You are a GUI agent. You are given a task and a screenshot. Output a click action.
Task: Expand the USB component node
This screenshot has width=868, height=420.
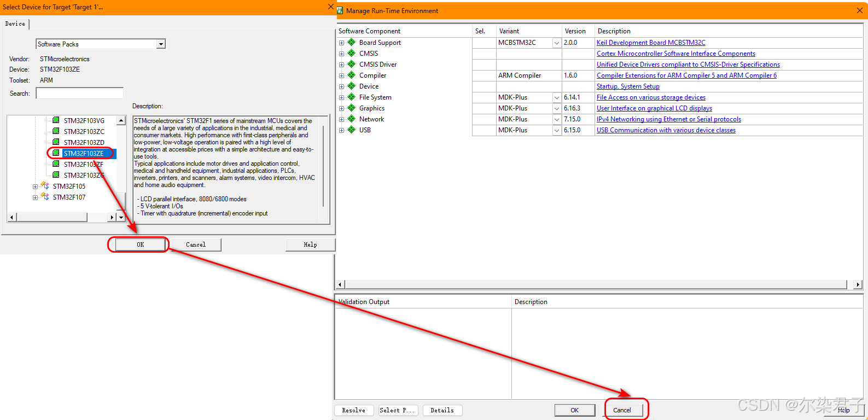pyautogui.click(x=341, y=130)
